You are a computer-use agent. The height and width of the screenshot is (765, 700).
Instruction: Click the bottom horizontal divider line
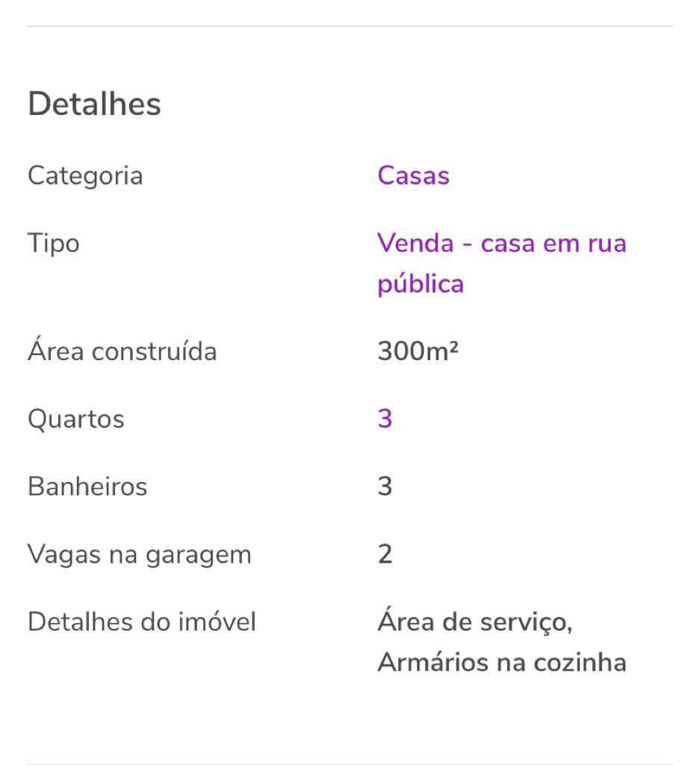pyautogui.click(x=350, y=764)
